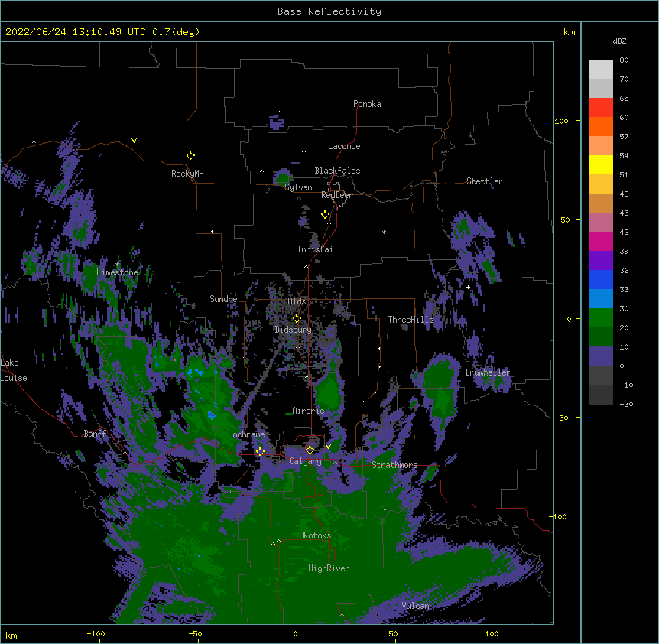Viewport: 659px width, 644px height.
Task: Click the blue 36 dBZ legend swatch
Action: pos(601,279)
